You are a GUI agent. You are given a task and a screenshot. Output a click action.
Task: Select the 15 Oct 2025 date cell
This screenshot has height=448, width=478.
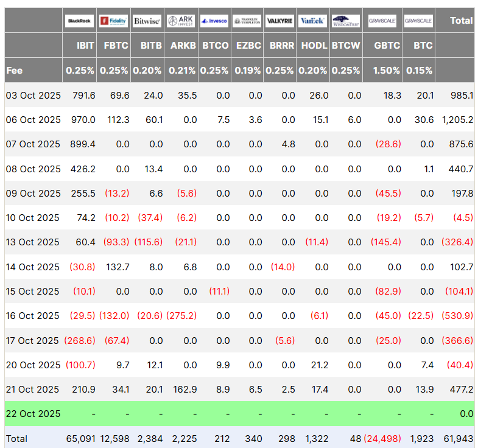pos(33,292)
